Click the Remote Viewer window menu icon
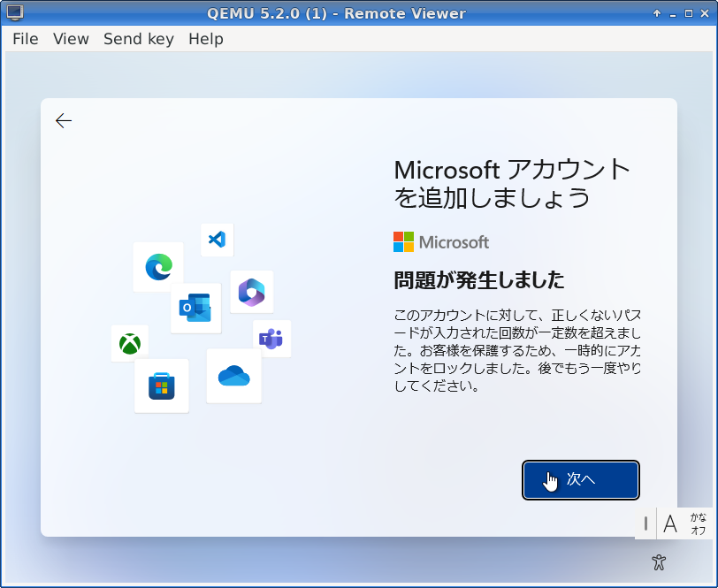Image resolution: width=718 pixels, height=588 pixels. 15,13
